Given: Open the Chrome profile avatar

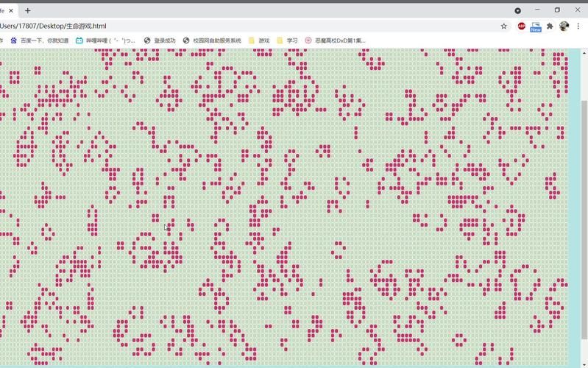Looking at the screenshot, I should [564, 26].
